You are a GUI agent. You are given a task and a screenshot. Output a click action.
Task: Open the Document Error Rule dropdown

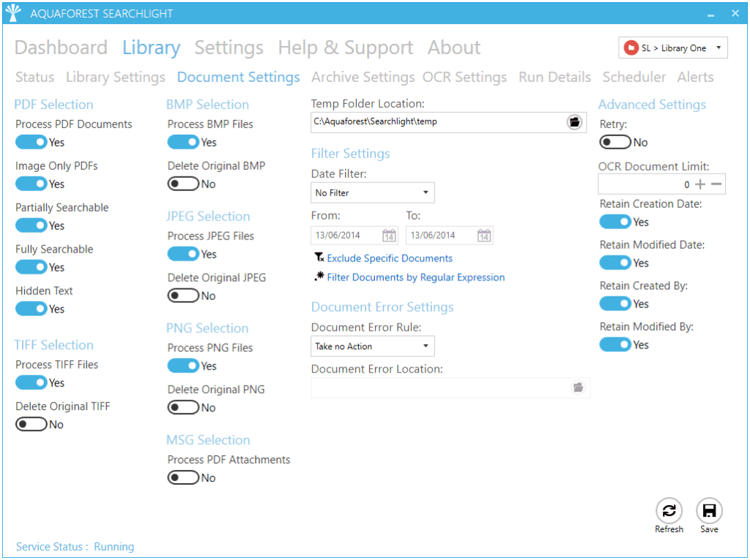point(372,346)
